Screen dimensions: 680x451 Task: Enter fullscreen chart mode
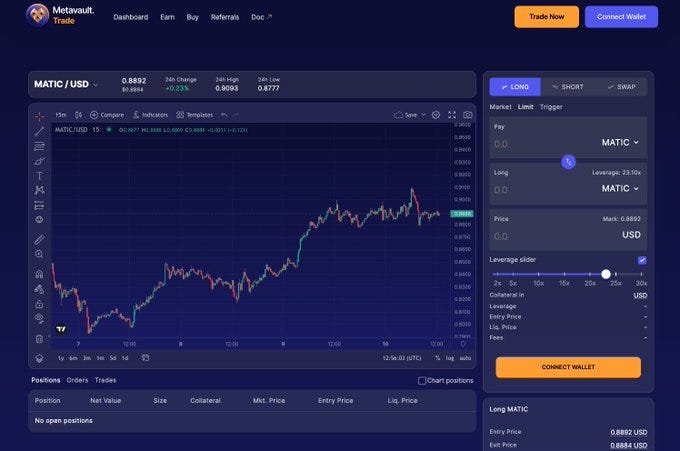[452, 115]
